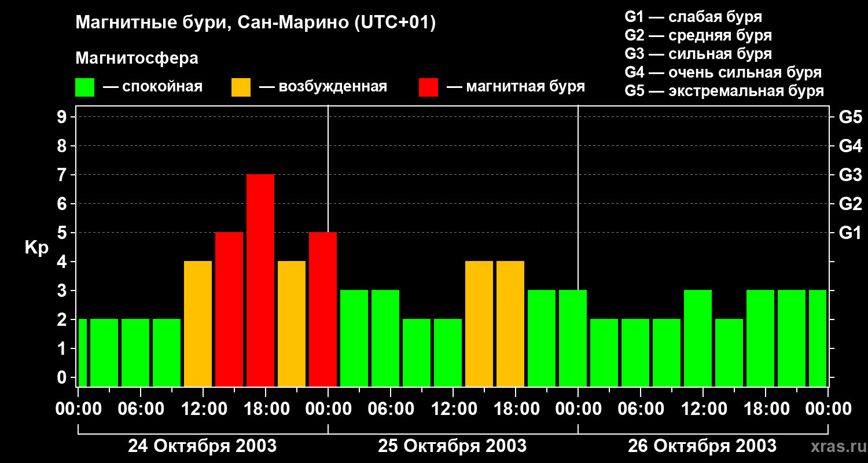Click the first orange bar on 24 October
This screenshot has width=868, height=463.
click(x=198, y=324)
